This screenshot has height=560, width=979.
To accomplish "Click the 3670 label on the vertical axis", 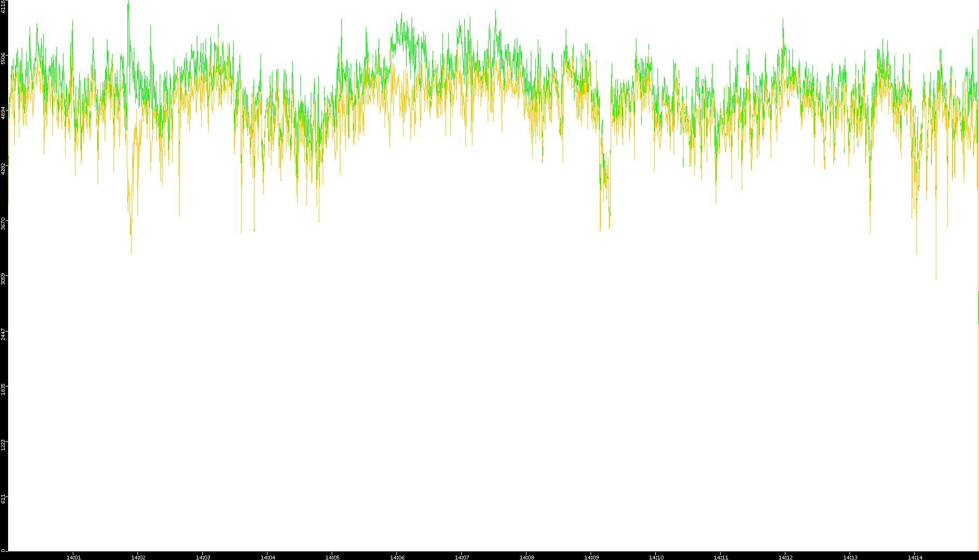I will click(x=3, y=223).
